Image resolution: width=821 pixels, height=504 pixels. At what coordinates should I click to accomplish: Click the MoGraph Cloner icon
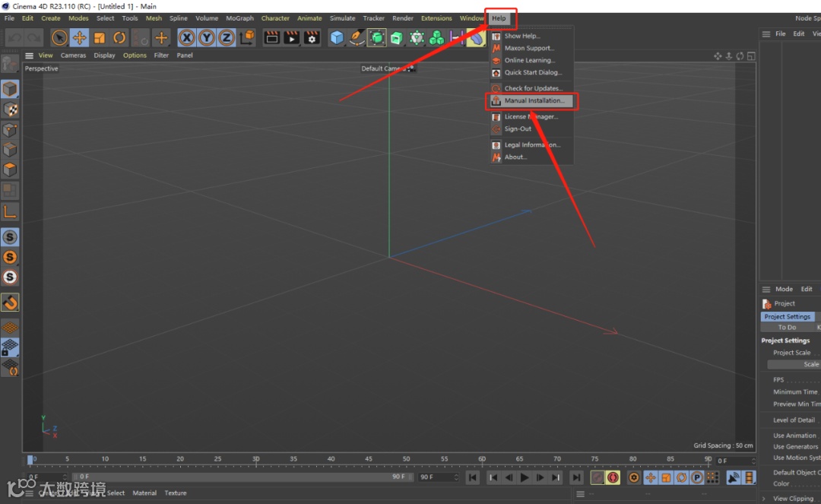click(436, 38)
